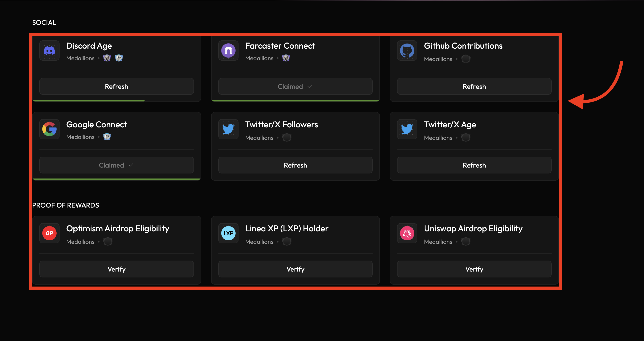This screenshot has width=644, height=341.
Task: Click the second medallion under Discord Age
Action: point(119,58)
